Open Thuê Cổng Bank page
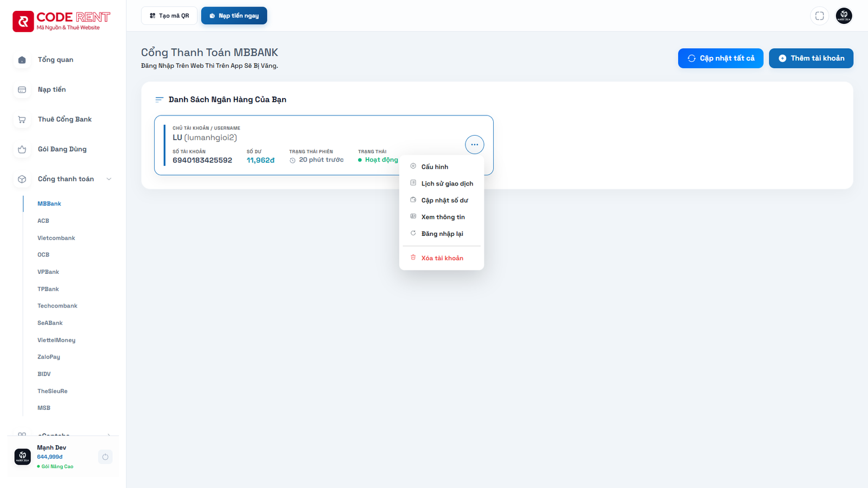 pos(65,119)
